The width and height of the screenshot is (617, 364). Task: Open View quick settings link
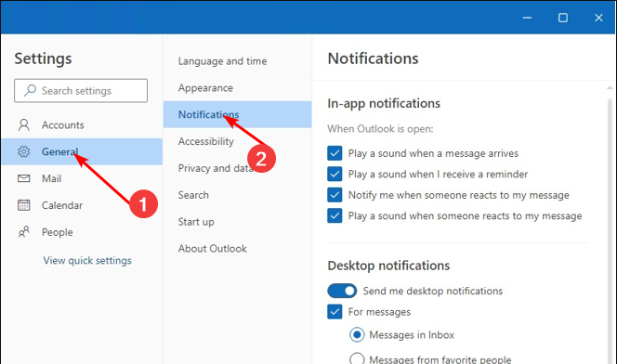tap(87, 261)
